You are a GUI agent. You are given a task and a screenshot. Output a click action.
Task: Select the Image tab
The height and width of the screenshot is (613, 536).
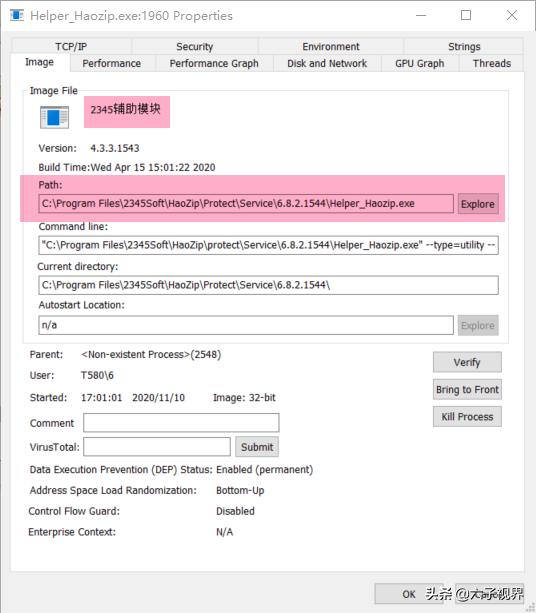pos(39,62)
